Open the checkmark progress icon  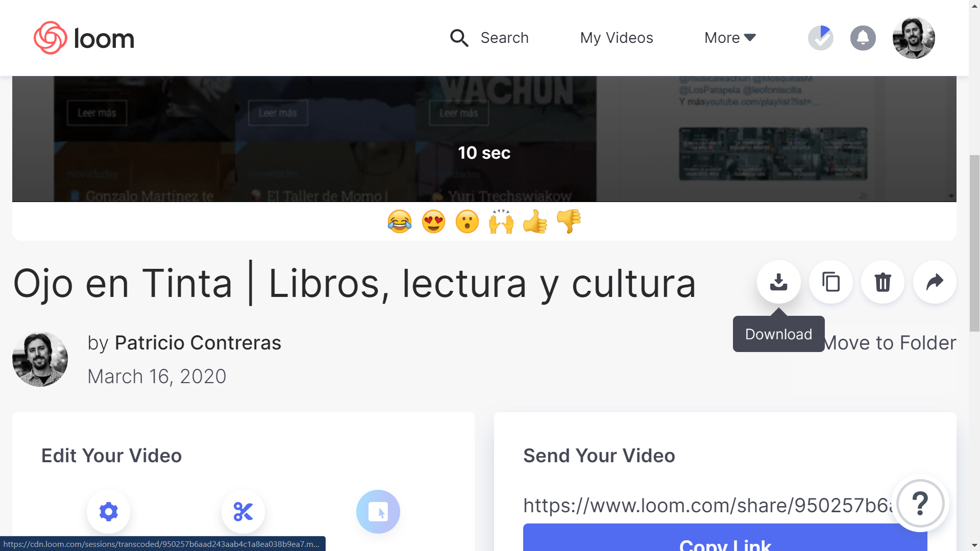(x=820, y=38)
